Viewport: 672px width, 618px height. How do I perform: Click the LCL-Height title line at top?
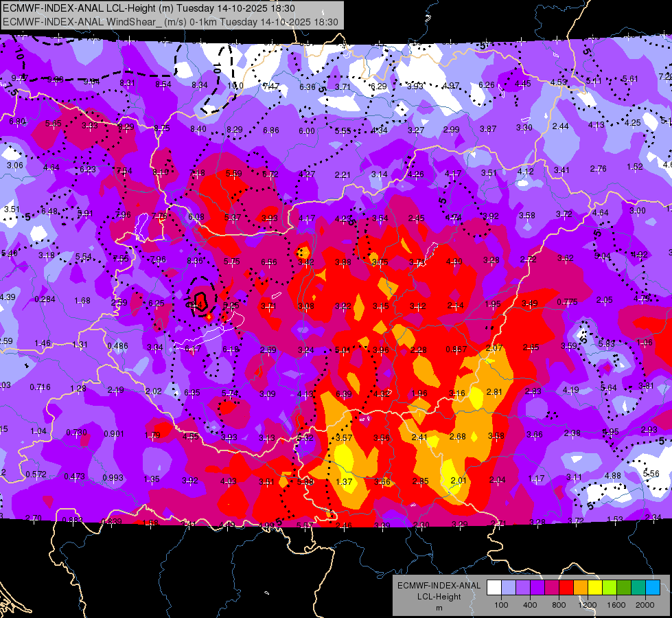(x=149, y=8)
